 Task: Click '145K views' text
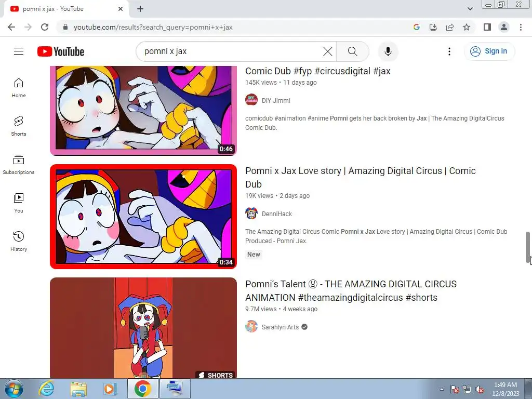click(x=261, y=83)
